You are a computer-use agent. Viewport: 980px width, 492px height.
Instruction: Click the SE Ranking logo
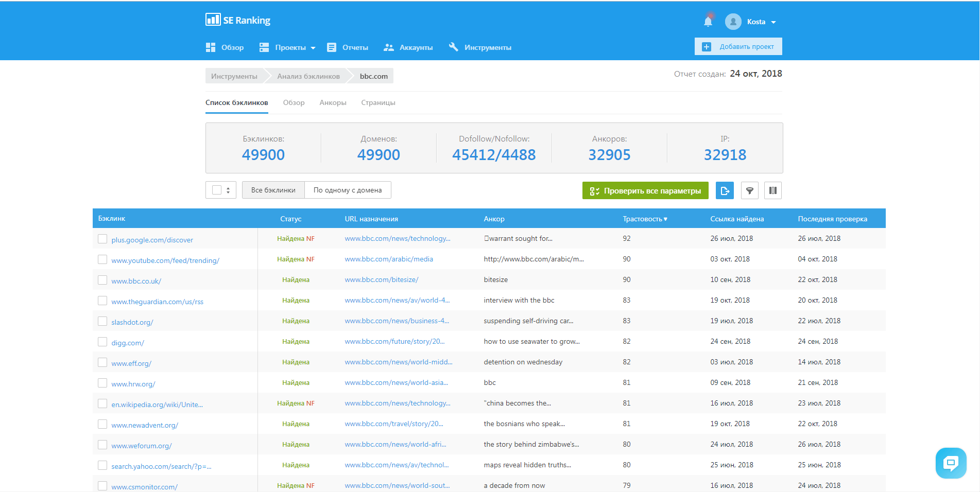point(238,20)
